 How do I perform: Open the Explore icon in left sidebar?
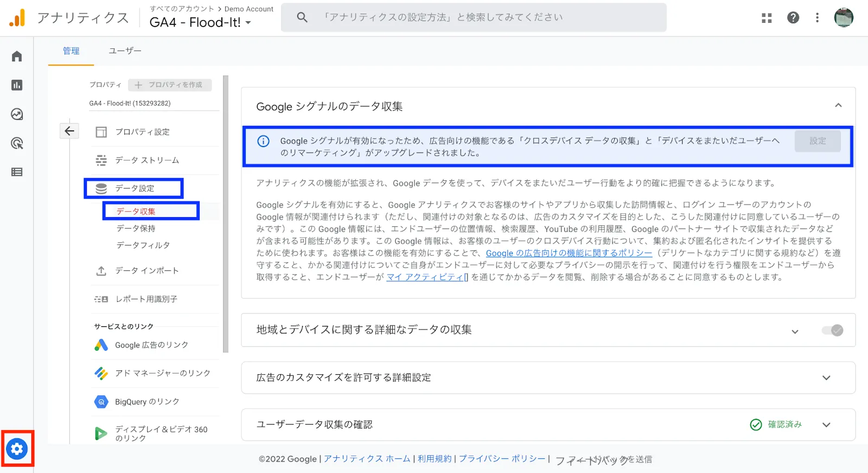click(x=17, y=114)
